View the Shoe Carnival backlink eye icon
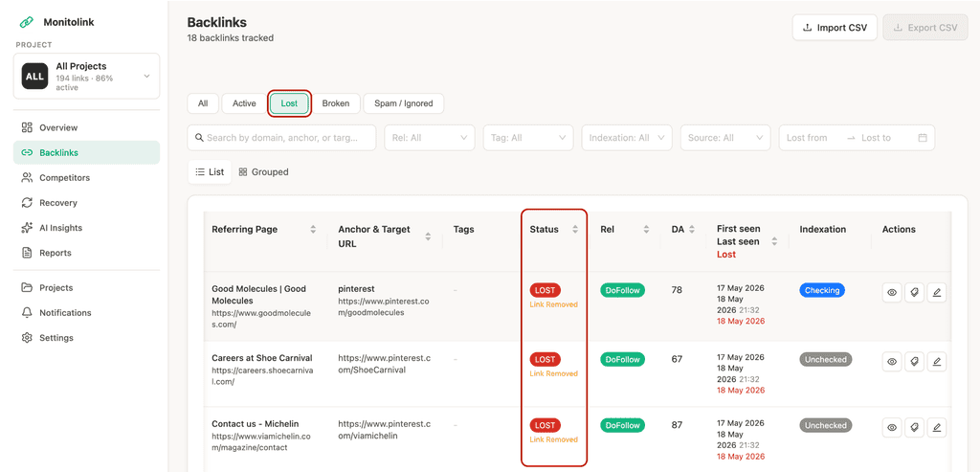The height and width of the screenshot is (472, 980). [892, 361]
